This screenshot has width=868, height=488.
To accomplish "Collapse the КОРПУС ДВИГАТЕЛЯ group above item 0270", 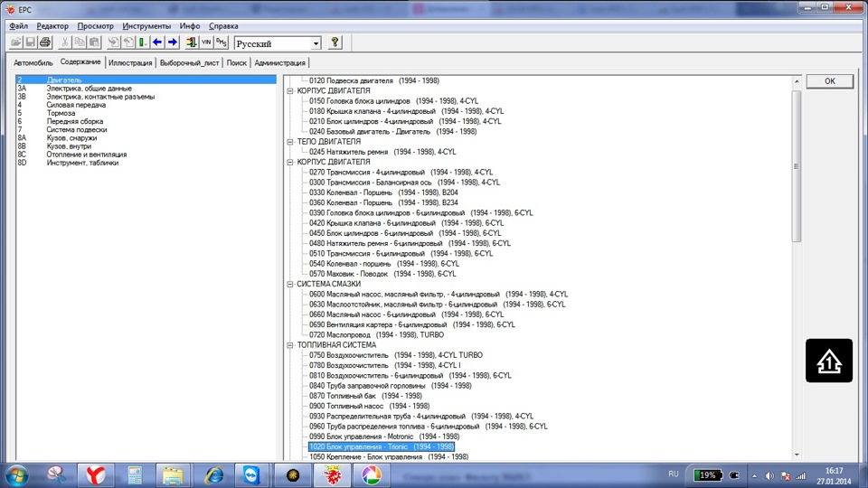I will tap(290, 162).
